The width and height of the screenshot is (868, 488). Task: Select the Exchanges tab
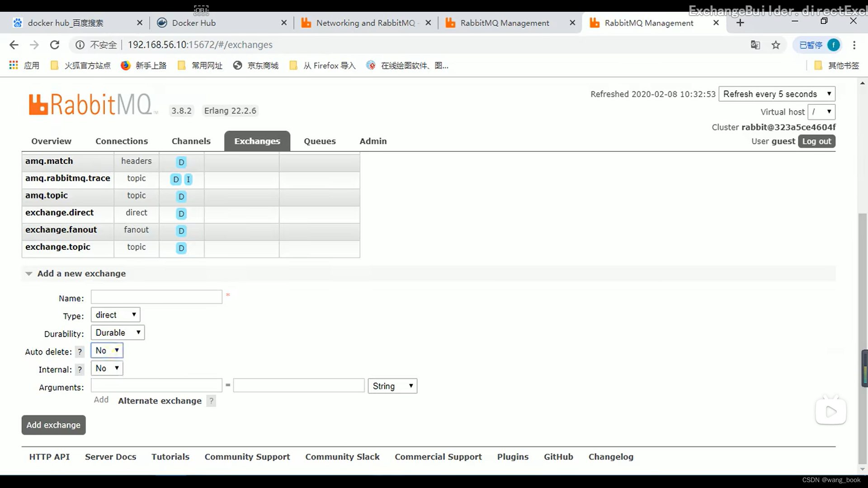(x=257, y=141)
